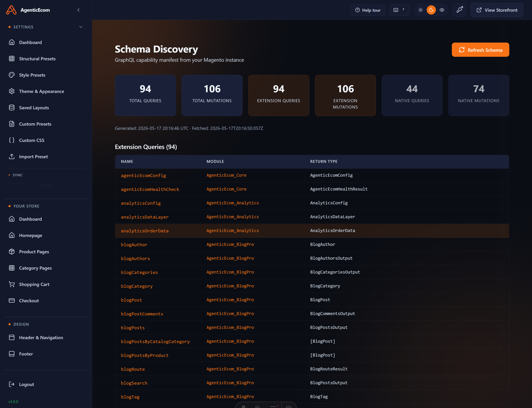Open agenticEcomConfig query row

(312, 175)
